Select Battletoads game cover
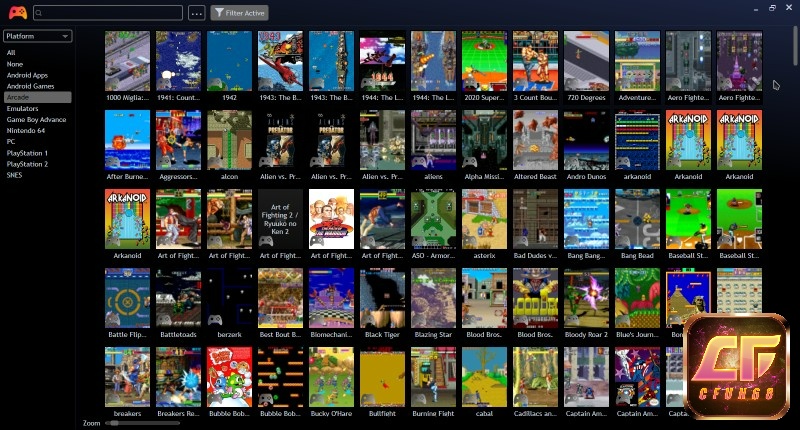Image resolution: width=800 pixels, height=430 pixels. click(x=179, y=298)
